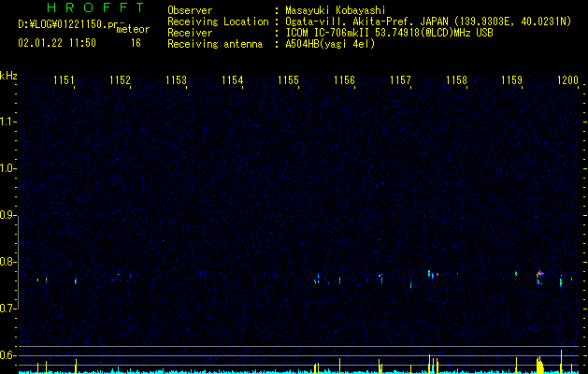Click the 0.9 kHz frequency label

[x=7, y=215]
